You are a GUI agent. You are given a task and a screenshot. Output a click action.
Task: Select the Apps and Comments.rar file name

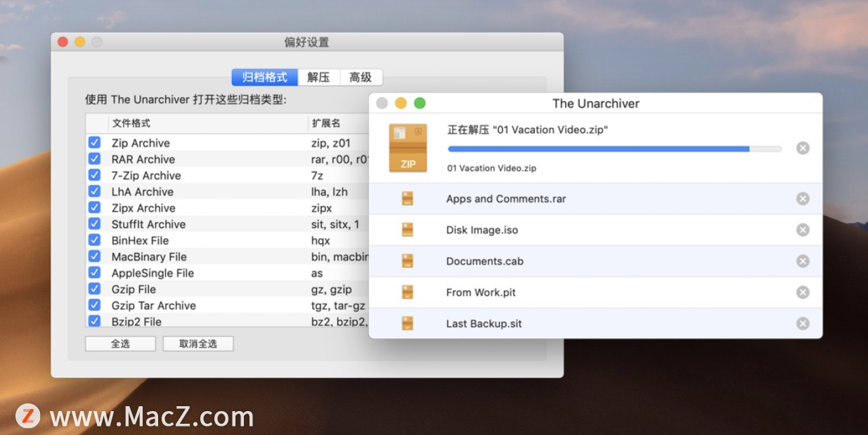(506, 199)
